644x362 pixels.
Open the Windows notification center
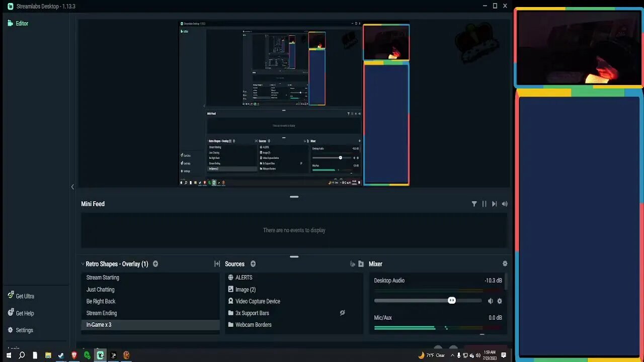504,355
